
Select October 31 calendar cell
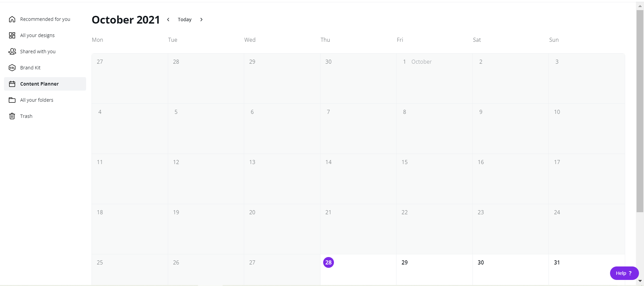tap(587, 269)
